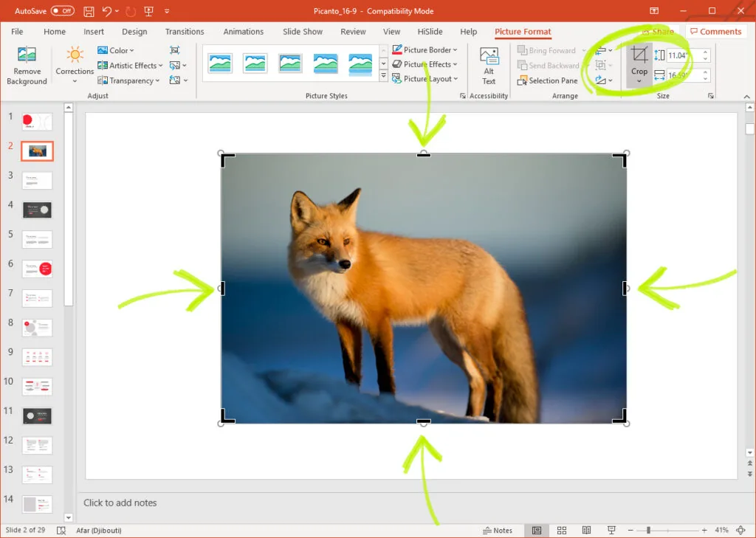Switch to the Home tab
The width and height of the screenshot is (756, 538).
click(55, 31)
